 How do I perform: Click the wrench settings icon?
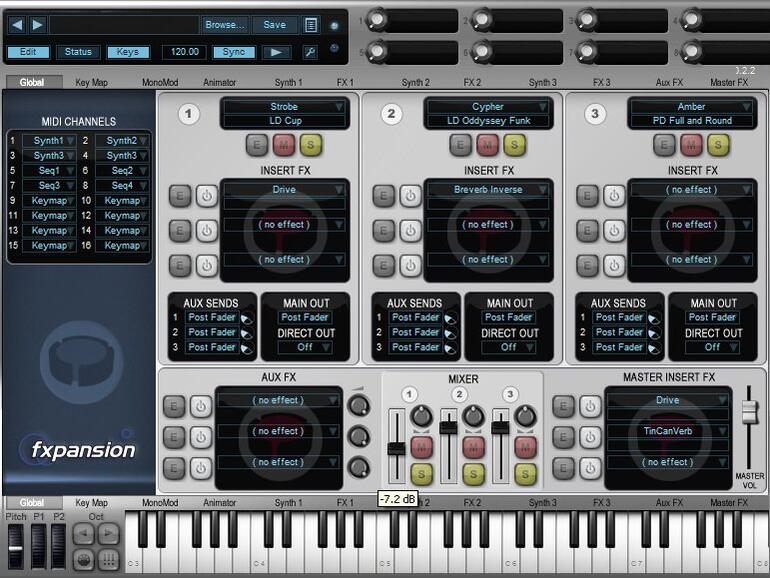pos(310,52)
